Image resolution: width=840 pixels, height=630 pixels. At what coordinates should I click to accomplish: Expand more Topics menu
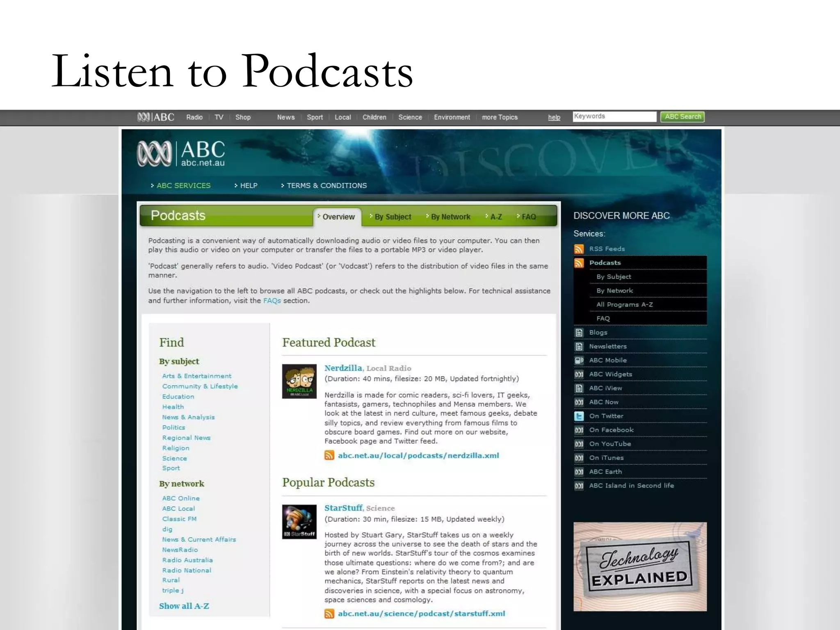coord(500,117)
